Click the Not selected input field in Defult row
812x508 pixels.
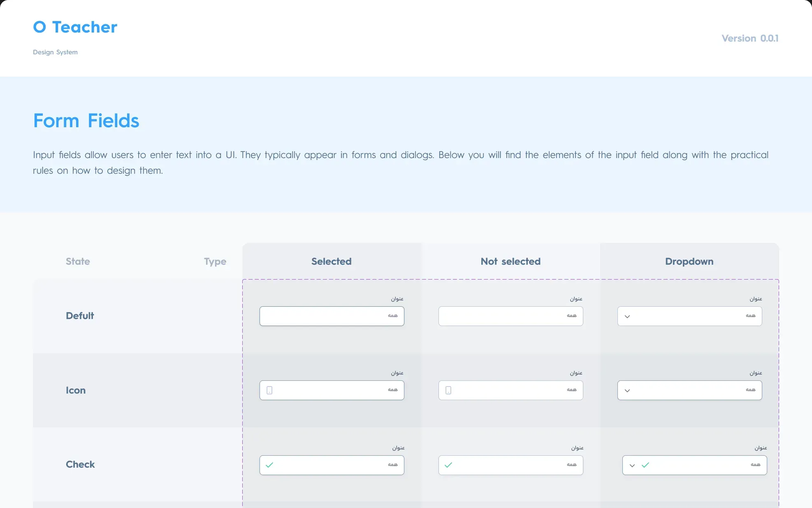coord(511,316)
